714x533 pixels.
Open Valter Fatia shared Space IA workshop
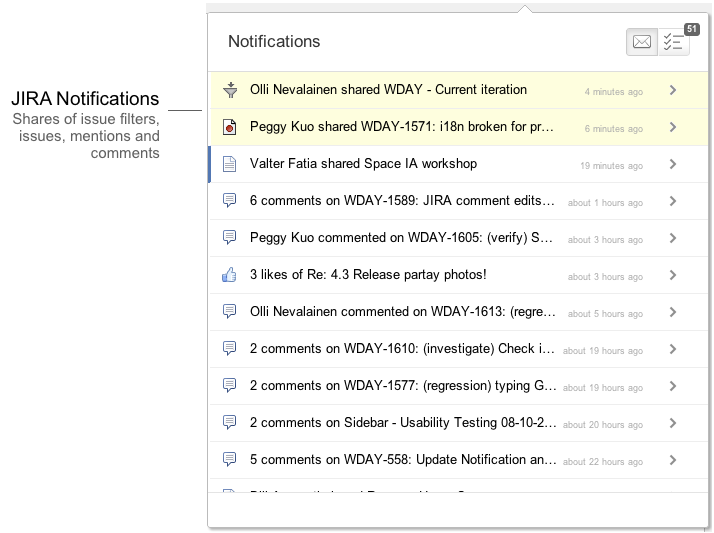point(459,164)
